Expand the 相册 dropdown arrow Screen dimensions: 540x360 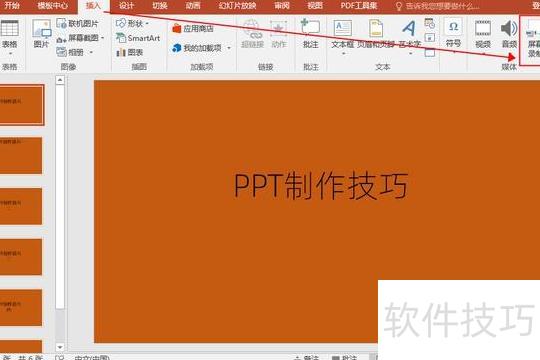(x=91, y=52)
